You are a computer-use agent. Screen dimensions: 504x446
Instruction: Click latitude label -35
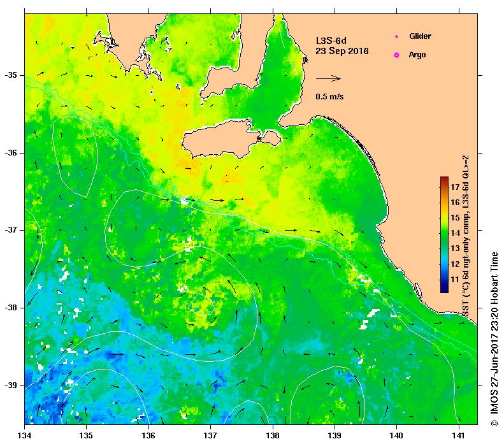tap(11, 75)
